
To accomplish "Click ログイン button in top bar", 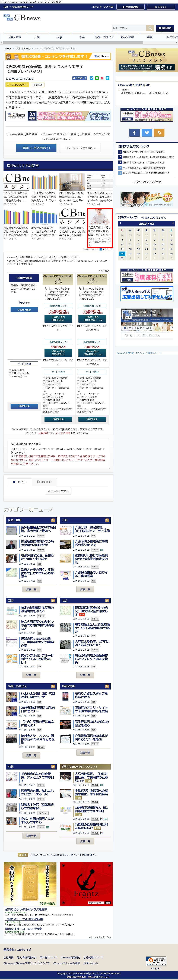I will [161, 7].
